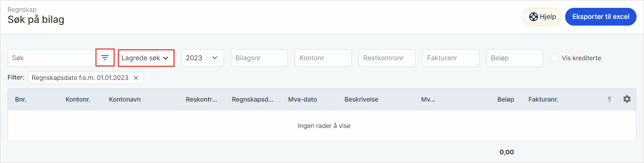Click Eksporter til excel button
Screen dimensions: 644x163
click(x=601, y=17)
